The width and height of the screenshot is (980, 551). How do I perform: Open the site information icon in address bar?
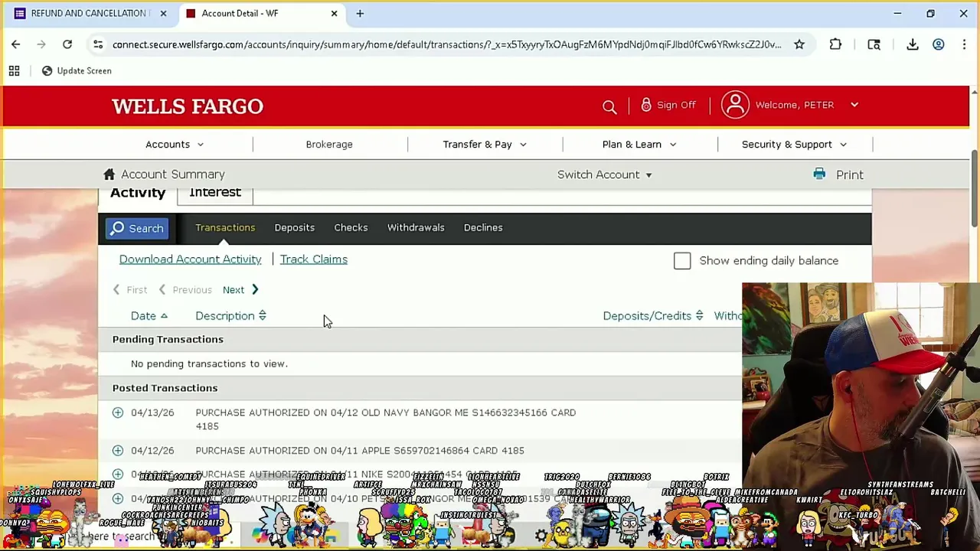pos(98,44)
